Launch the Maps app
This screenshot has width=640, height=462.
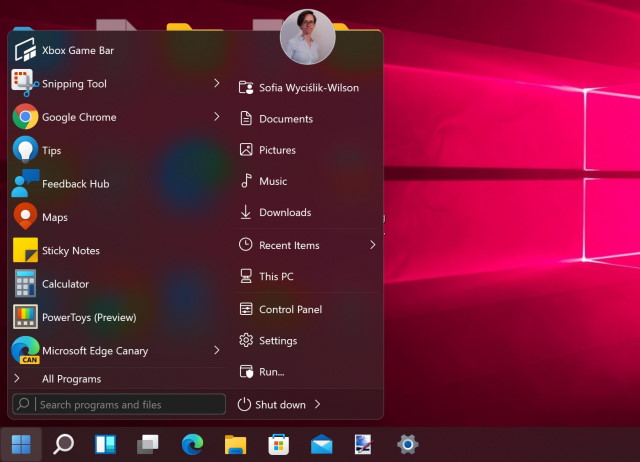tap(54, 217)
